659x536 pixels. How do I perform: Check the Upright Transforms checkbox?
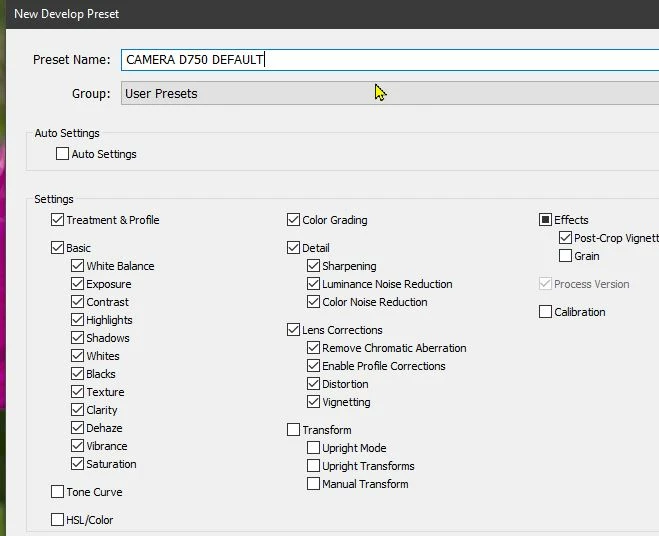[313, 466]
